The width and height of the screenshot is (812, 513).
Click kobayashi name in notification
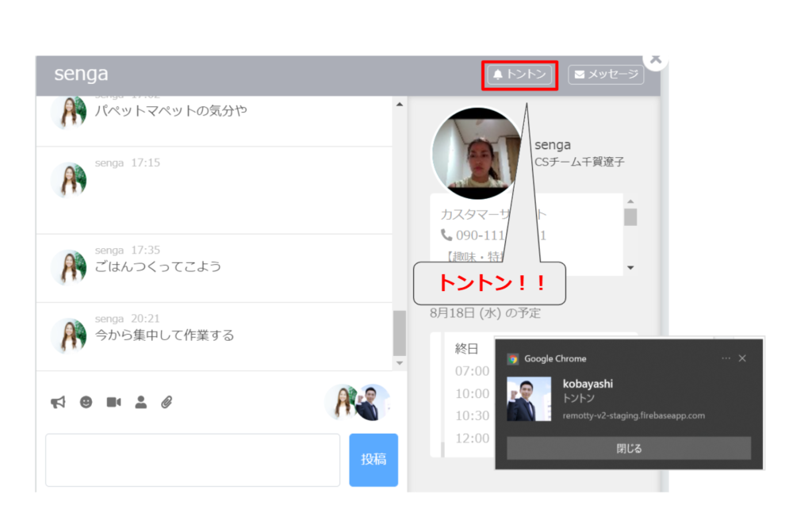click(x=588, y=384)
